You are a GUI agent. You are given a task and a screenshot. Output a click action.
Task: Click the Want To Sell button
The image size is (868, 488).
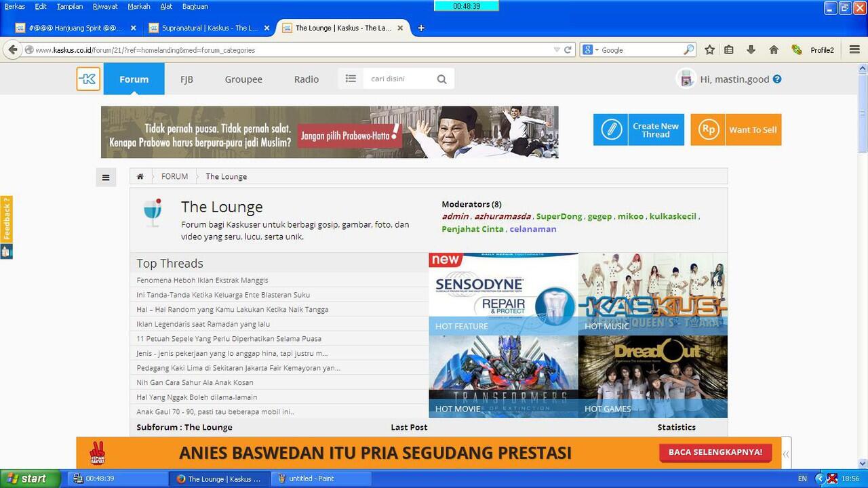tap(736, 129)
